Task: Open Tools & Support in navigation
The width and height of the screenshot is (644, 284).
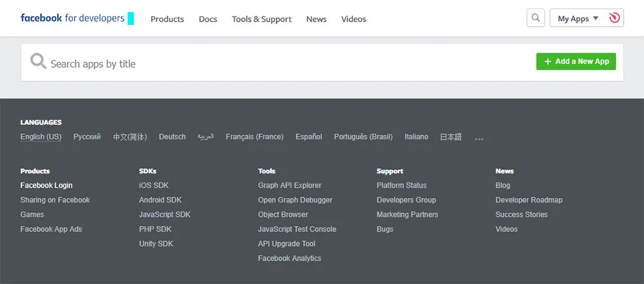Action: pos(261,19)
